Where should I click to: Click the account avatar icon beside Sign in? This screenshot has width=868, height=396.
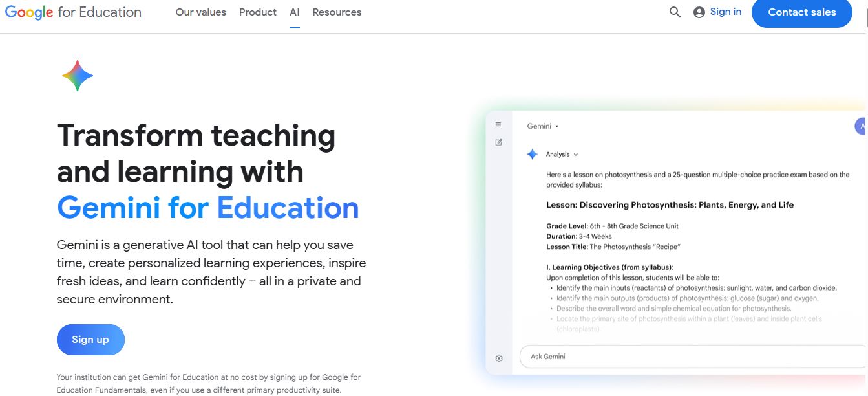click(699, 12)
